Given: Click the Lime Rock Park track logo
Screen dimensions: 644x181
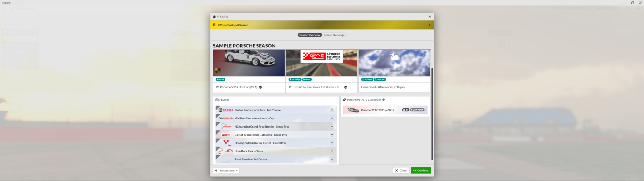Looking at the screenshot, I should pos(226,151).
